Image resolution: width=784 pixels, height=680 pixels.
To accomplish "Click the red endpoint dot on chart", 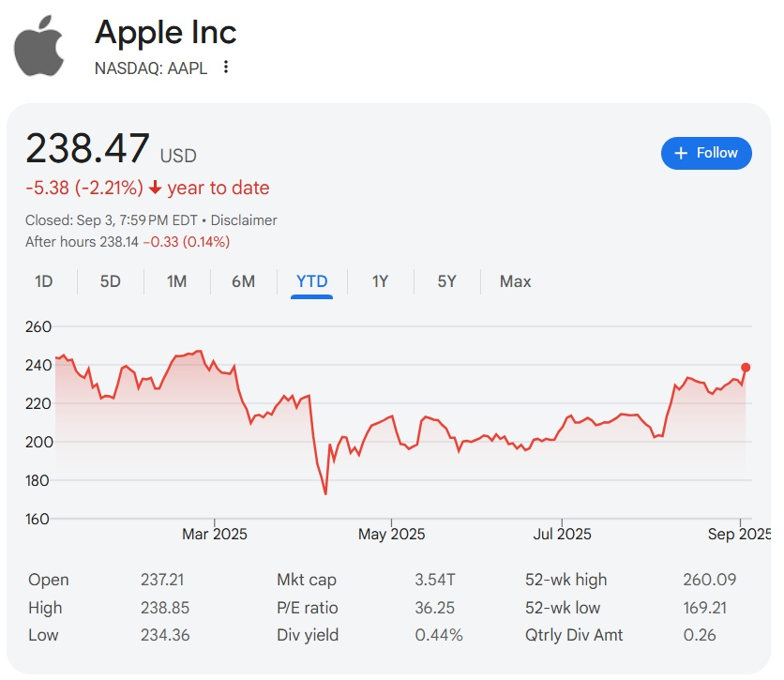I will pos(746,368).
